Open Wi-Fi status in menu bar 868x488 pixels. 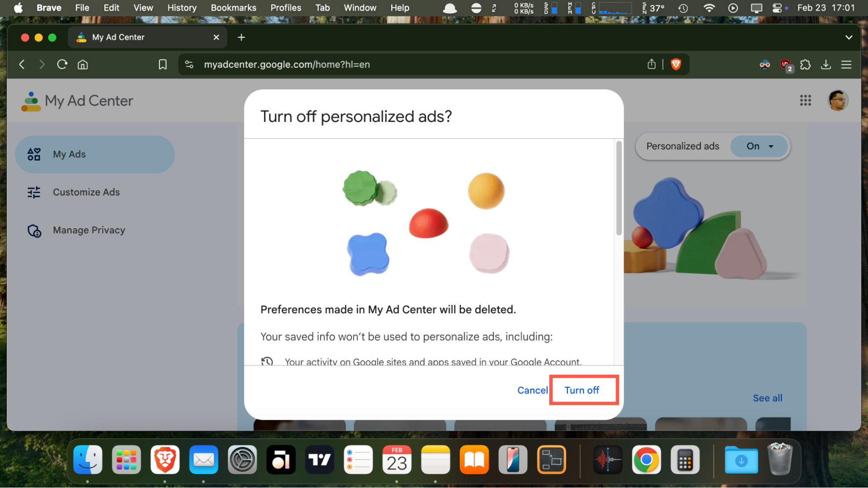pyautogui.click(x=709, y=8)
